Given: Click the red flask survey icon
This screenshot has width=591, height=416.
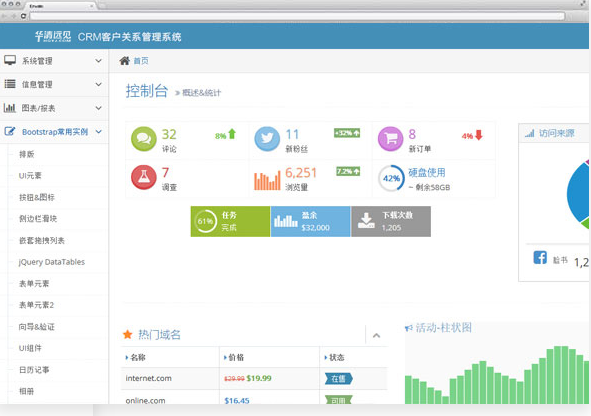Looking at the screenshot, I should tap(144, 177).
